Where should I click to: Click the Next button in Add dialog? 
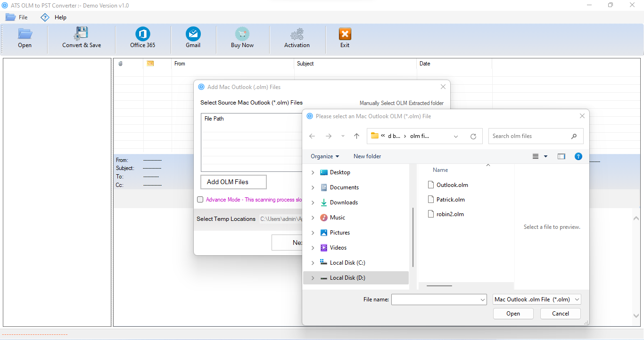(287, 243)
